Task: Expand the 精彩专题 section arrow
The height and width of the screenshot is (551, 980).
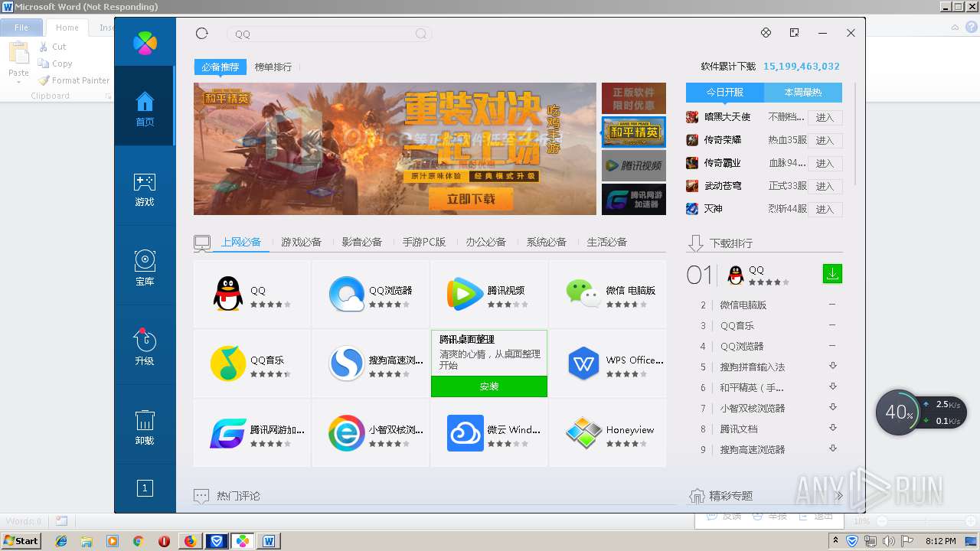Action: (x=839, y=496)
